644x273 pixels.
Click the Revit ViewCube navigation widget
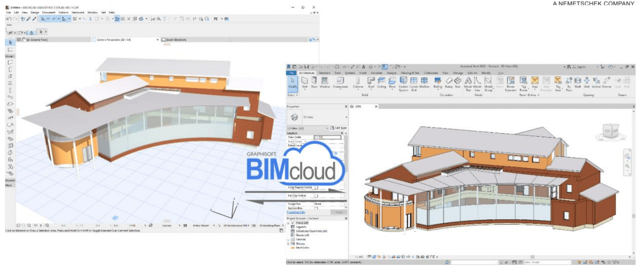(x=610, y=132)
